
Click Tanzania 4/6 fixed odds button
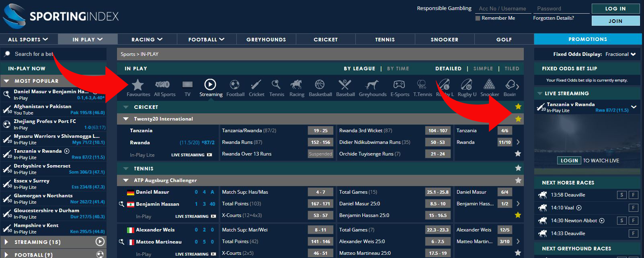pyautogui.click(x=505, y=131)
